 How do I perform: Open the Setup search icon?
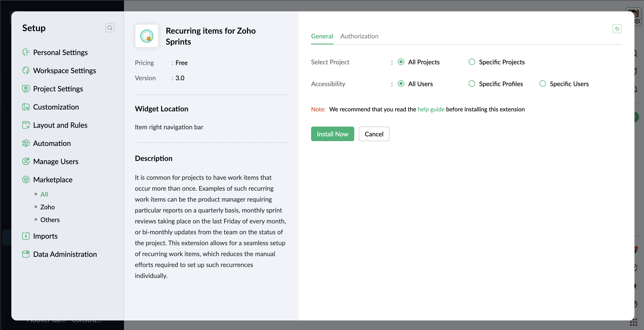point(110,28)
